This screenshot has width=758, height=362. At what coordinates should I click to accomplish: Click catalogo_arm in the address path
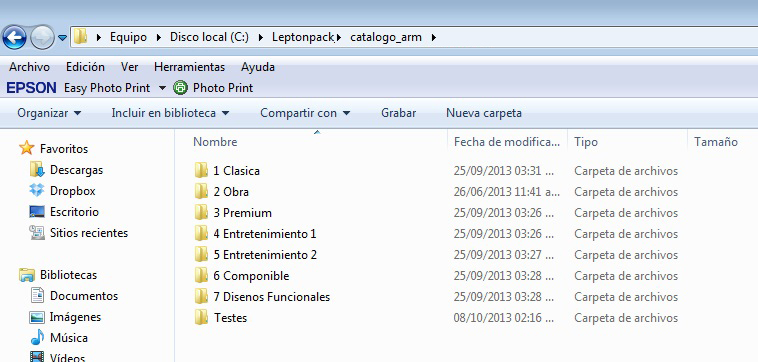pyautogui.click(x=385, y=37)
